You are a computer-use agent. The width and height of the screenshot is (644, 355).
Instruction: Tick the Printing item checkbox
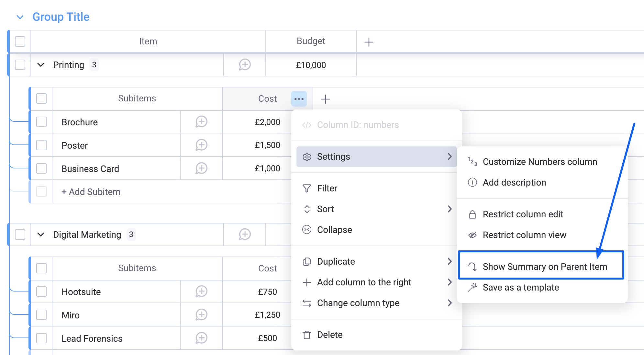click(x=20, y=65)
